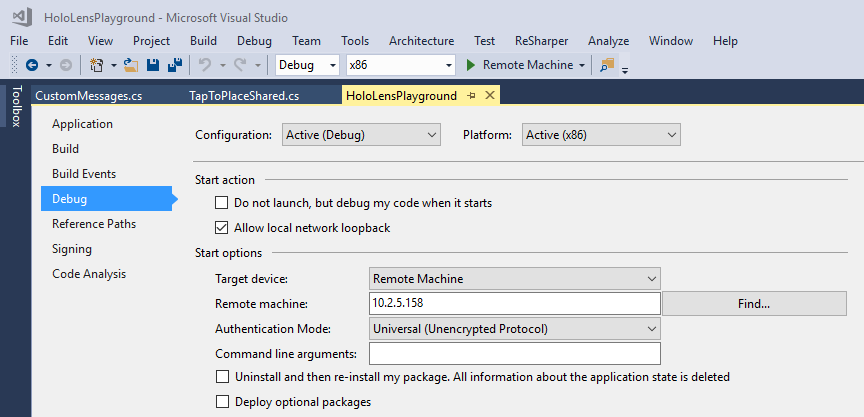The height and width of the screenshot is (417, 864).
Task: Select the Build properties page
Action: (x=66, y=149)
